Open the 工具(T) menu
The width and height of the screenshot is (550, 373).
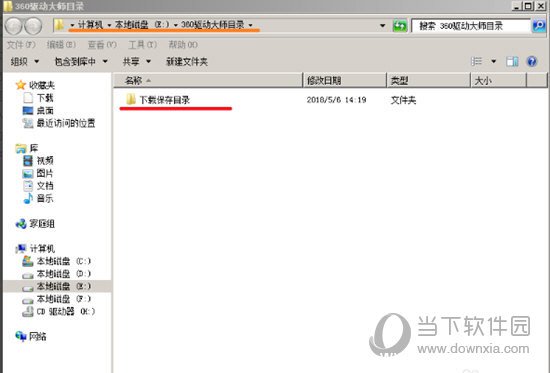point(142,45)
